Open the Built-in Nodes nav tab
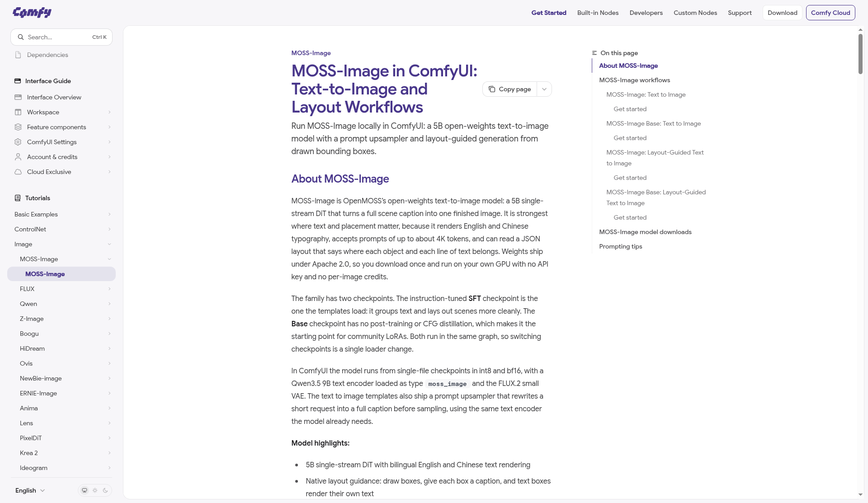Image resolution: width=868 pixels, height=503 pixels. (x=598, y=13)
